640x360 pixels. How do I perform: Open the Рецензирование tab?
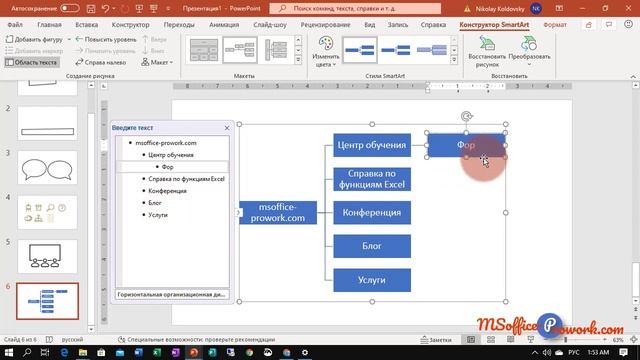[325, 25]
